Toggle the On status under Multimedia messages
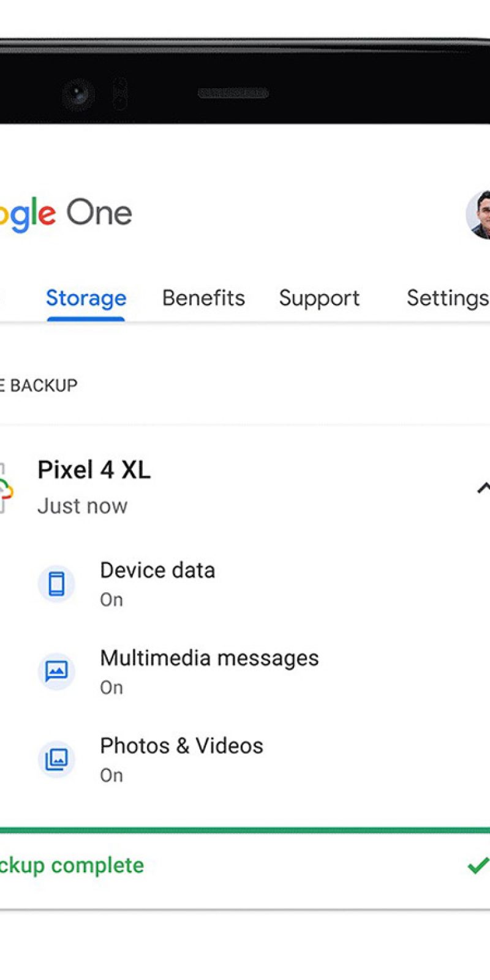The width and height of the screenshot is (490, 980). (x=111, y=687)
